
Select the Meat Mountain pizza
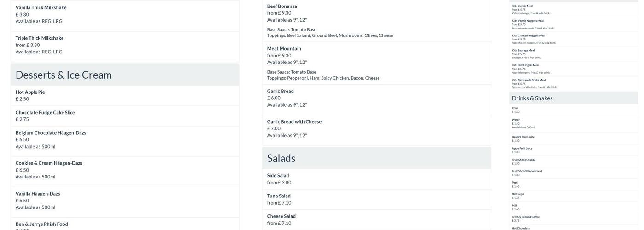(284, 49)
